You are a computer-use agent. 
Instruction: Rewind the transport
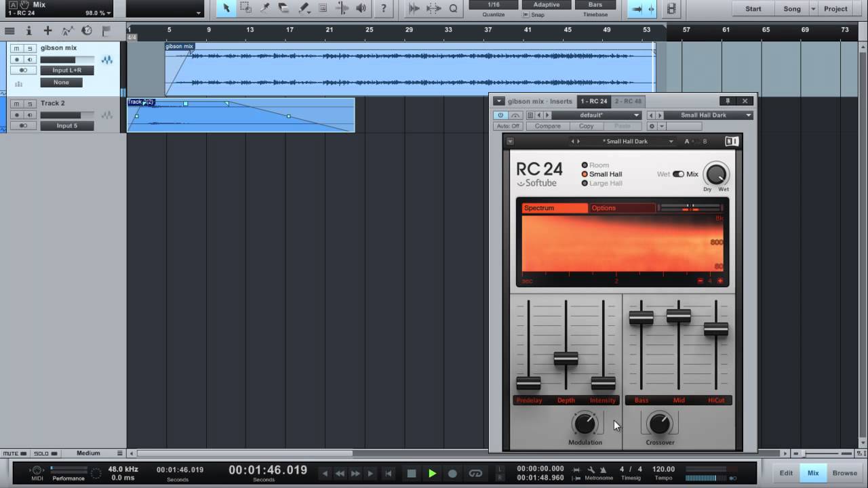(x=340, y=473)
